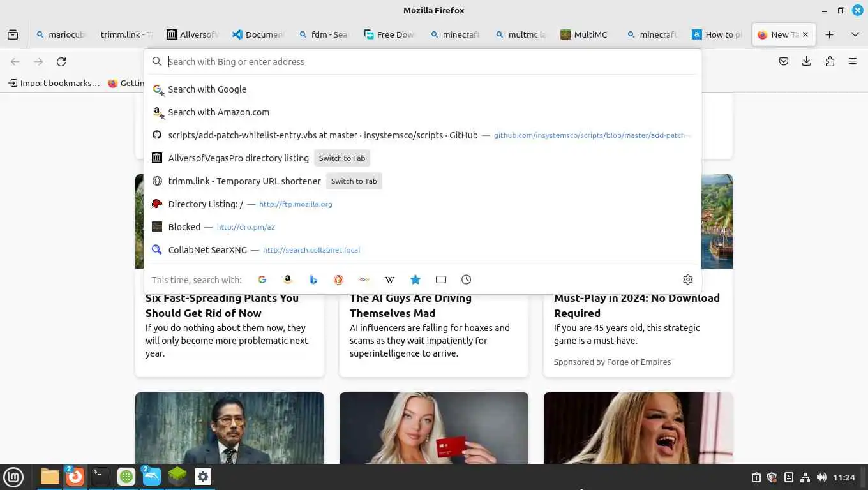Select Search with Amazon.com suggestion
Viewport: 868px width, 490px height.
[x=423, y=112]
